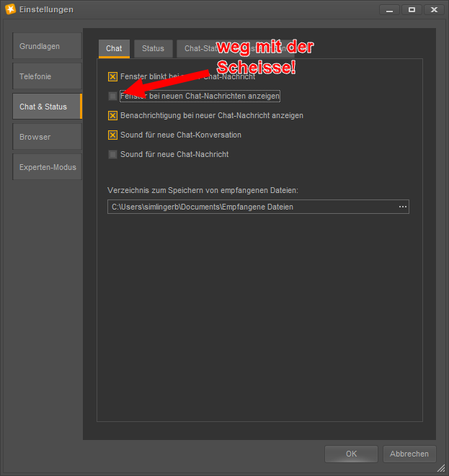Close the Einstellungen window
The image size is (449, 476).
[434, 9]
